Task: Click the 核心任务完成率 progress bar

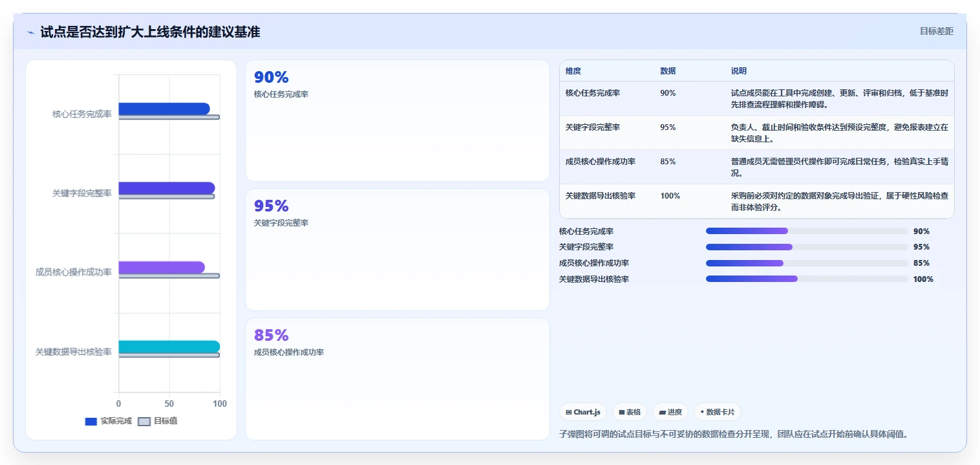Action: pyautogui.click(x=807, y=231)
